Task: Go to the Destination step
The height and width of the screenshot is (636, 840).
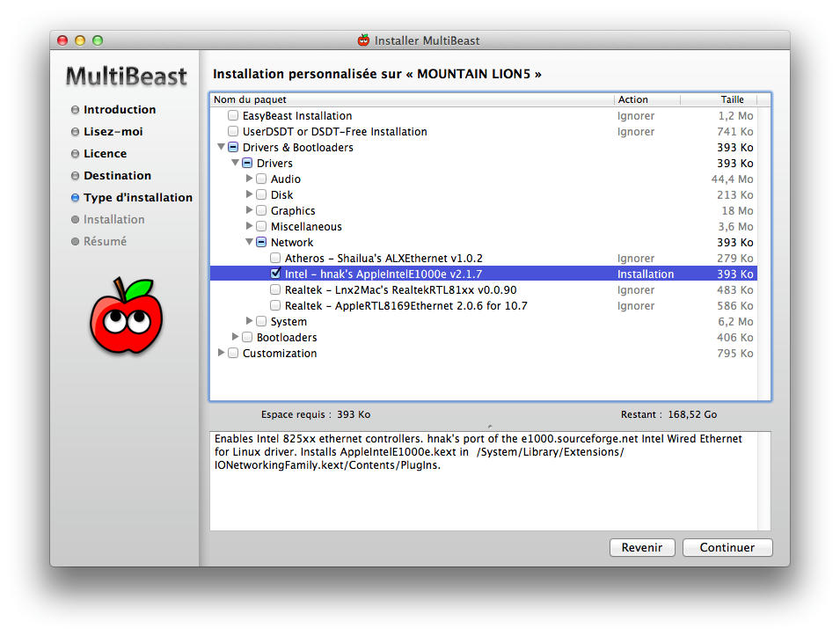Action: point(117,176)
